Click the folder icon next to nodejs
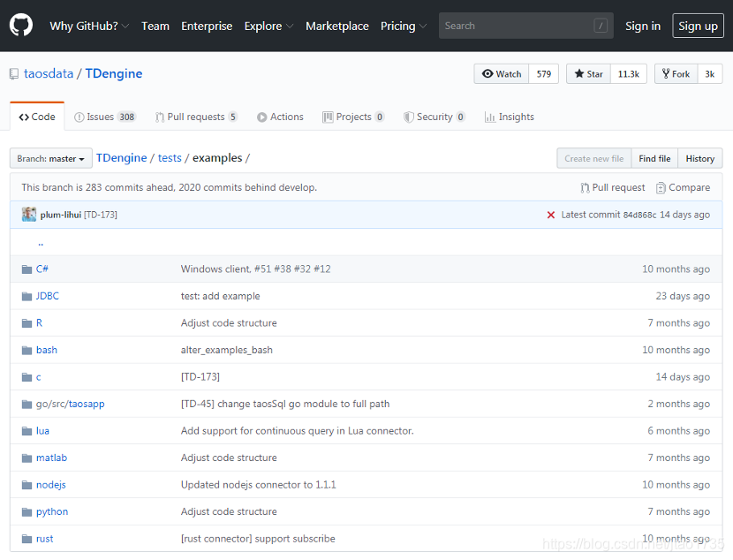This screenshot has width=733, height=560. 26,485
